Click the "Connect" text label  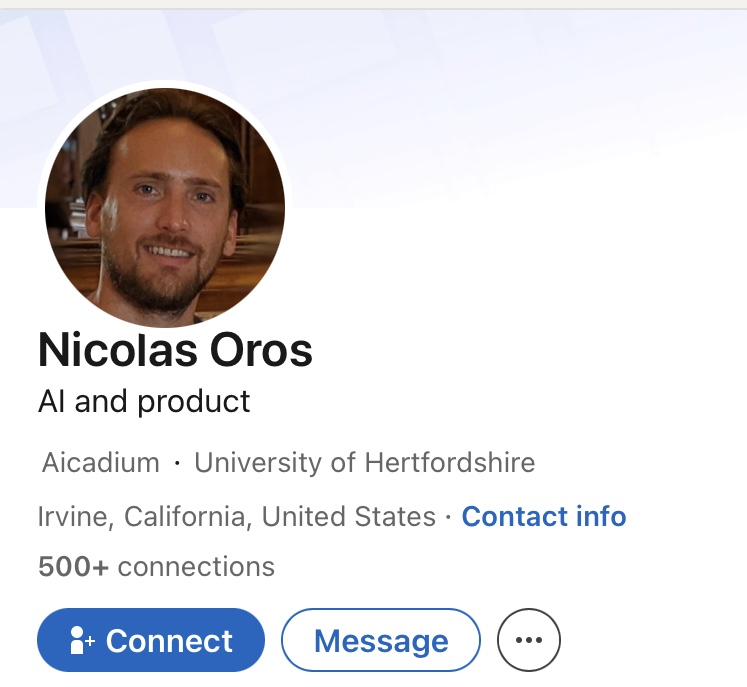(x=169, y=641)
